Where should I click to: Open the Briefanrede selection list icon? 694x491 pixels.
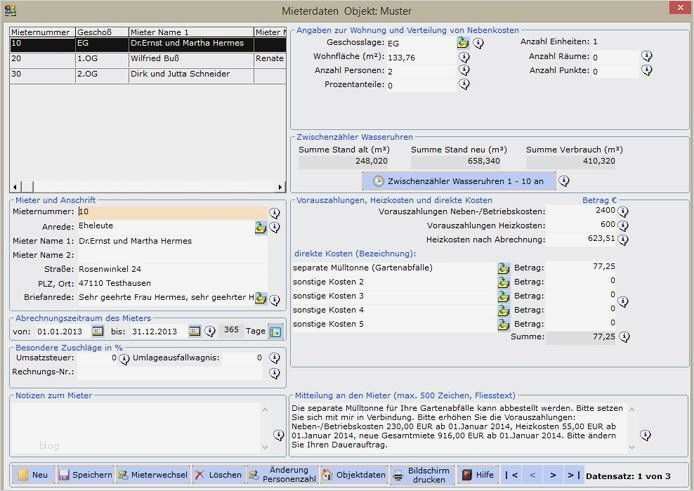pyautogui.click(x=260, y=298)
